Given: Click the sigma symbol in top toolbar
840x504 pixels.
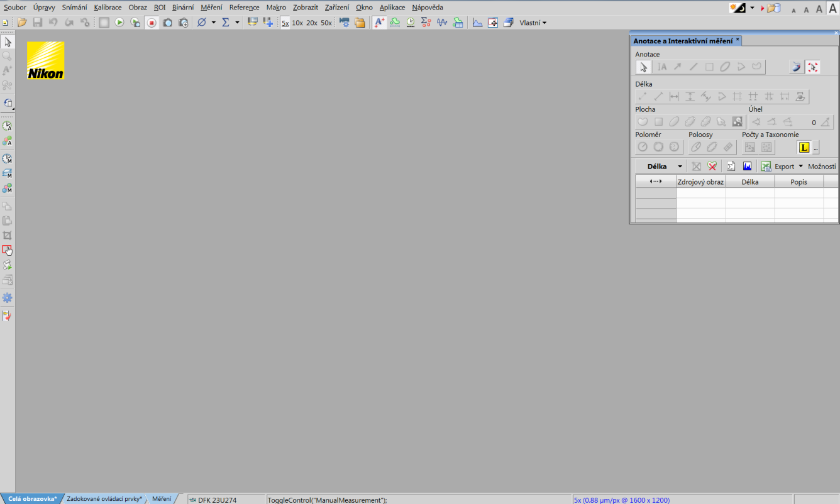Looking at the screenshot, I should tap(226, 23).
